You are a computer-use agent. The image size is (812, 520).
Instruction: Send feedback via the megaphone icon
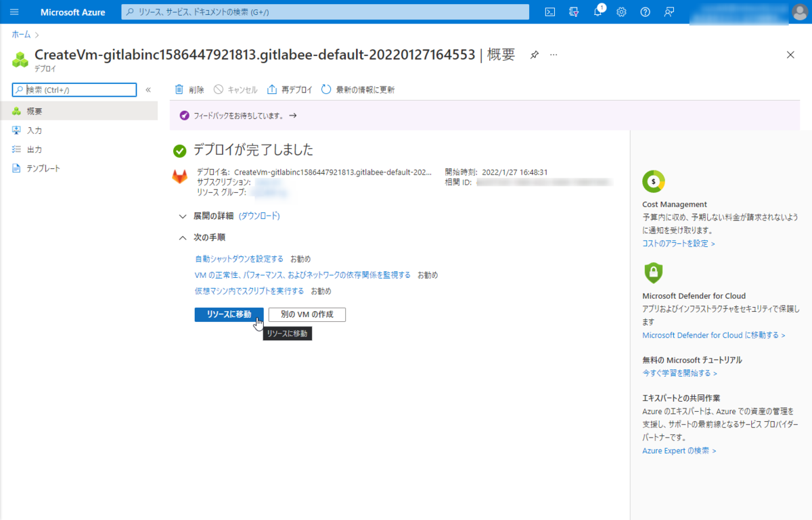[x=669, y=11]
